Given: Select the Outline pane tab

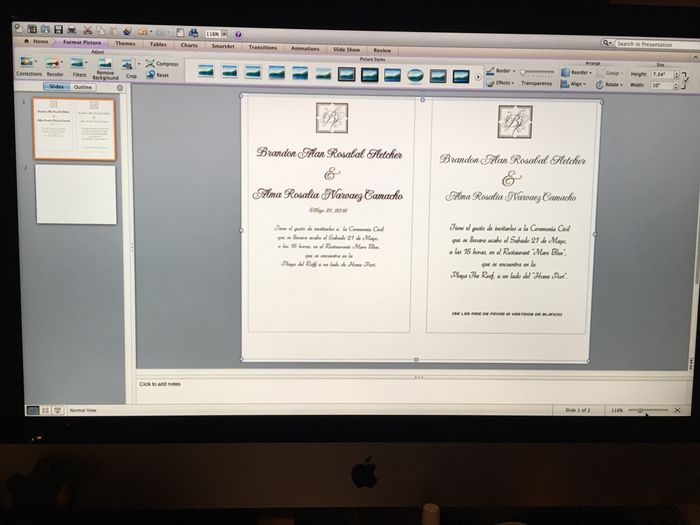Looking at the screenshot, I should 83,87.
